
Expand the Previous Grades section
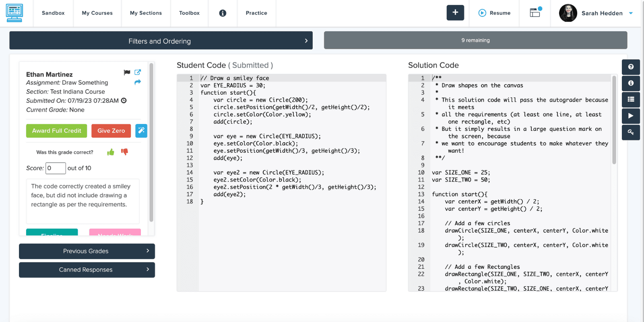[87, 251]
